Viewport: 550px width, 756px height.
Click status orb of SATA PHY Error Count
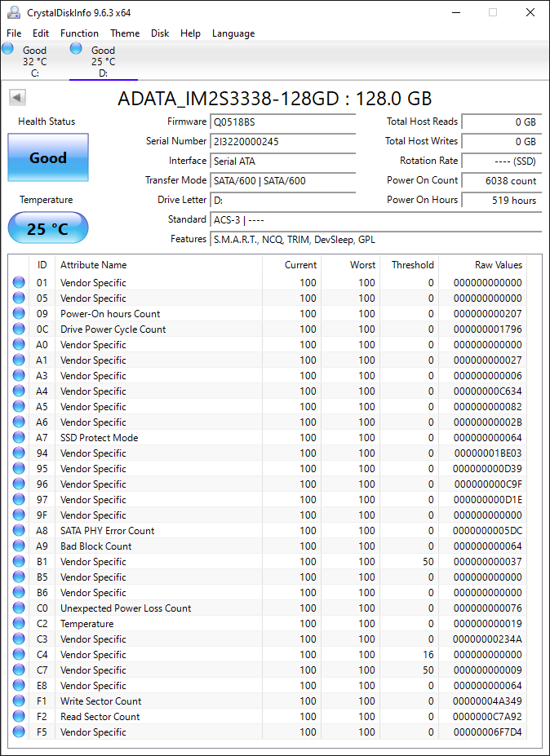19,530
